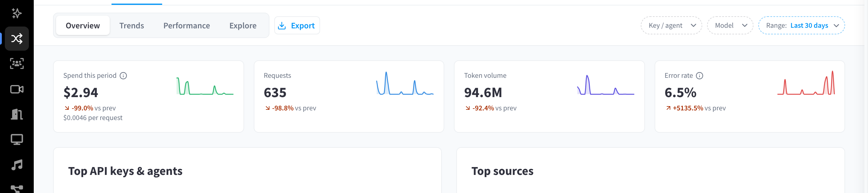Open the sparkle AI icon in sidebar

point(17,14)
